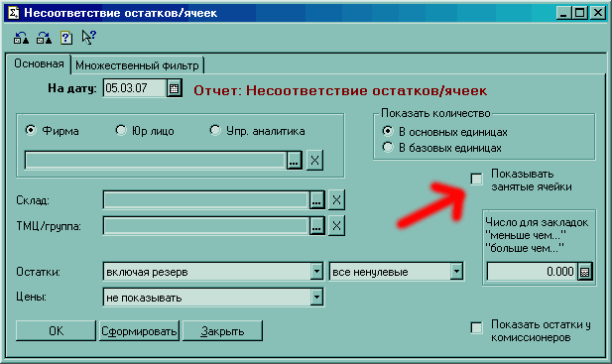Click the save settings toolbar icon
The height and width of the screenshot is (364, 612).
44,38
